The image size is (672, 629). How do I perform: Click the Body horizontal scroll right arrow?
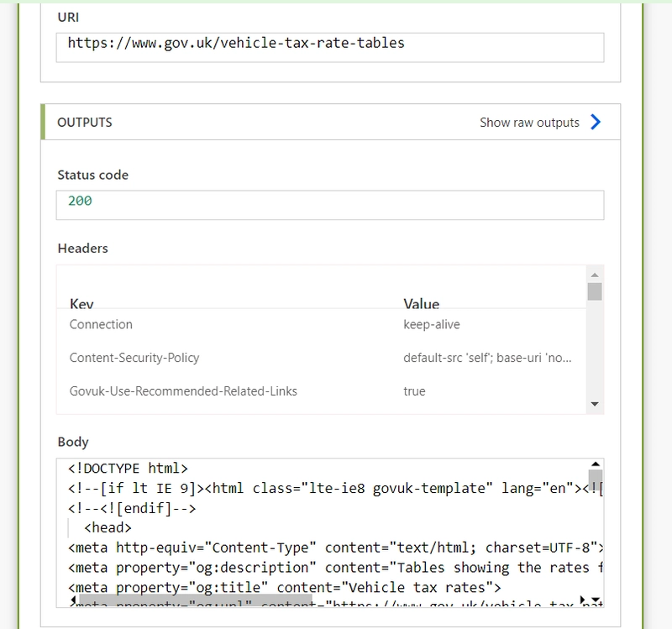point(582,600)
